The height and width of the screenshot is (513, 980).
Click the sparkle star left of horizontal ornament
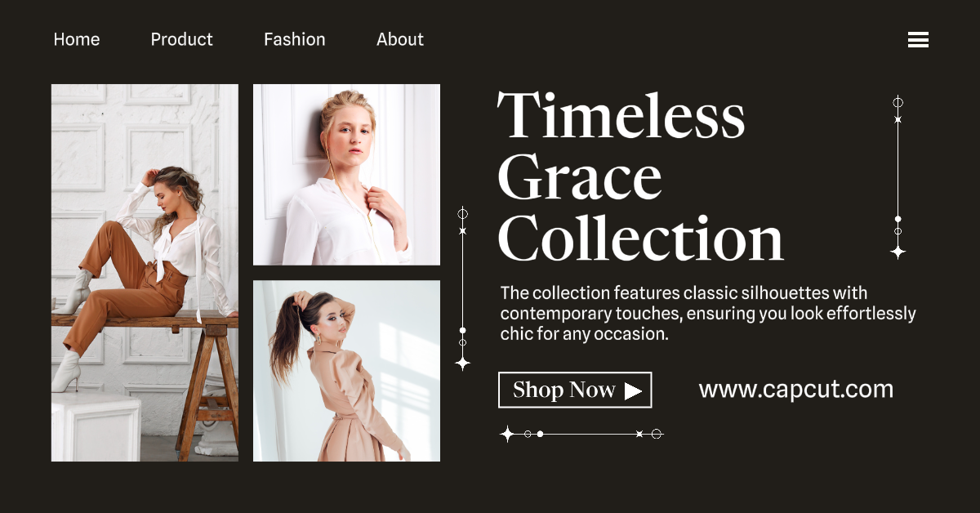(507, 434)
